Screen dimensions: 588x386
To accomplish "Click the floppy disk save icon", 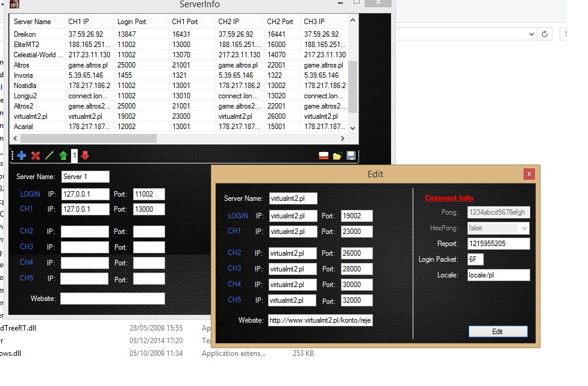I will click(351, 156).
